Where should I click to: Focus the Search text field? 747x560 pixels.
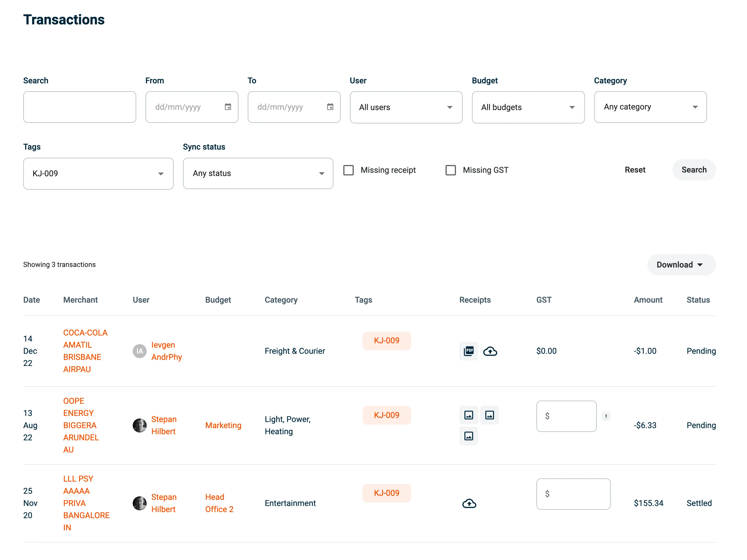click(79, 107)
